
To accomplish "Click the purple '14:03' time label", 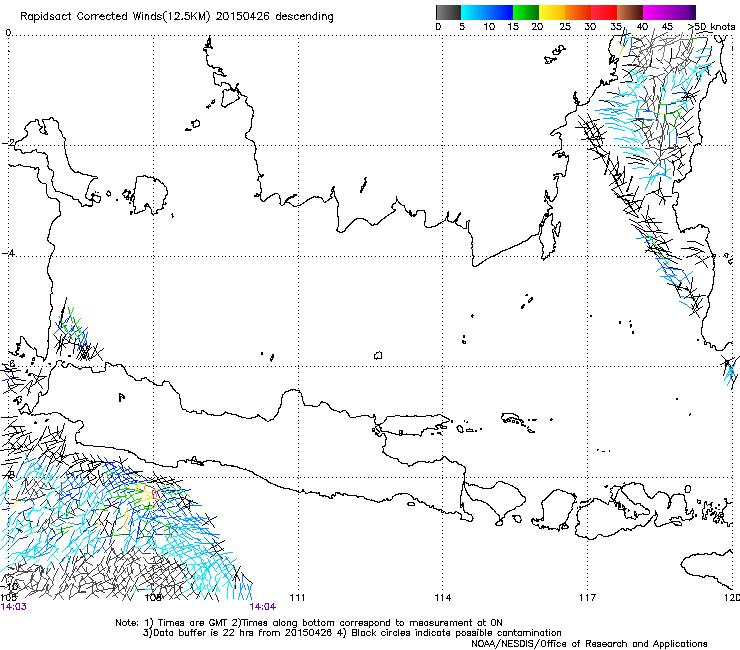I will click(14, 607).
